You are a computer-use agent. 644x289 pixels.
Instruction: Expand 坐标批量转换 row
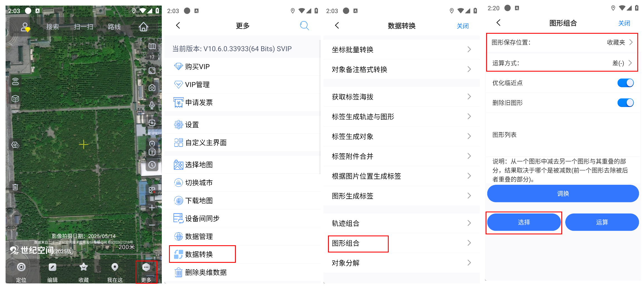point(401,50)
